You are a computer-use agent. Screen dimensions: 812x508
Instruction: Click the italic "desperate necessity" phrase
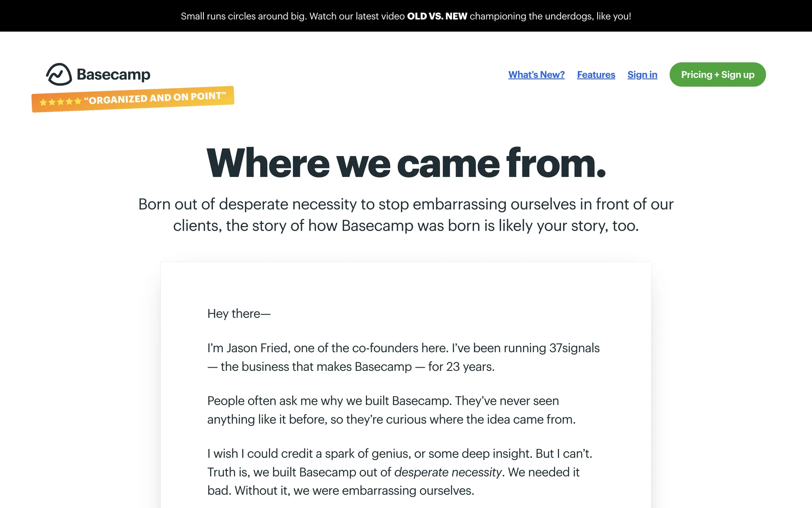coord(448,472)
